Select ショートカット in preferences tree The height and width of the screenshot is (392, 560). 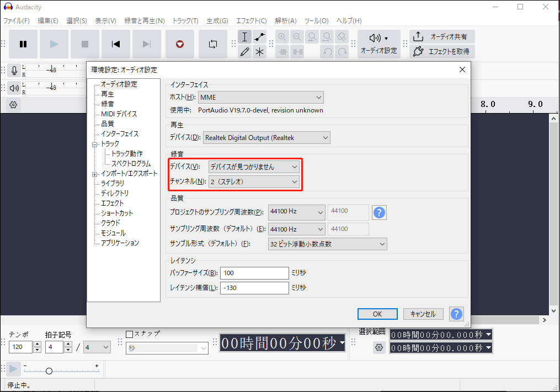117,213
